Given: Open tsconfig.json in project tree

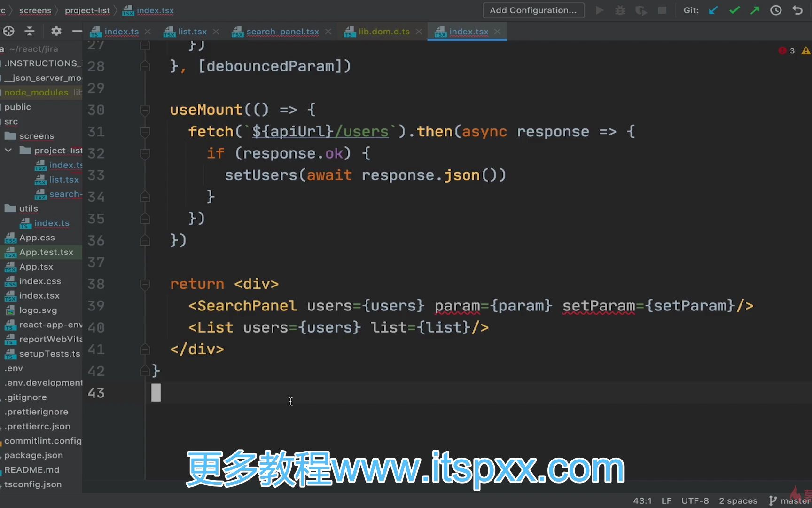Looking at the screenshot, I should [x=33, y=484].
